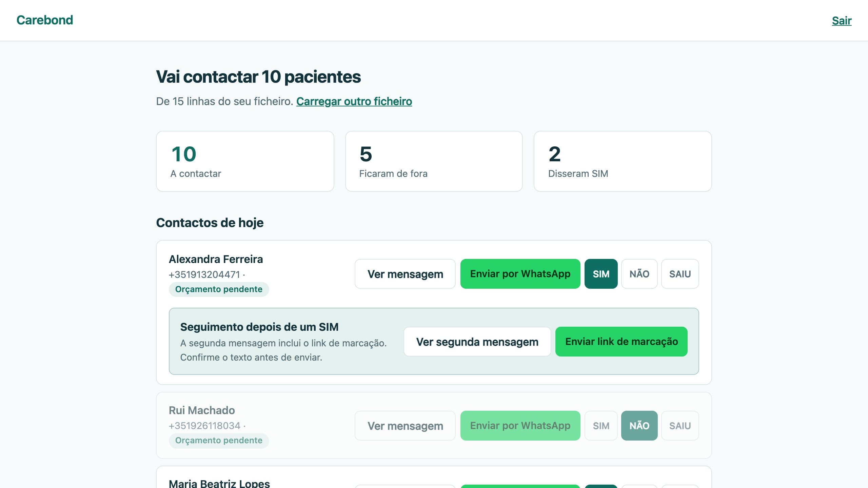Mark NÃO for Alexandra Ferreira
The image size is (868, 488).
[639, 274]
